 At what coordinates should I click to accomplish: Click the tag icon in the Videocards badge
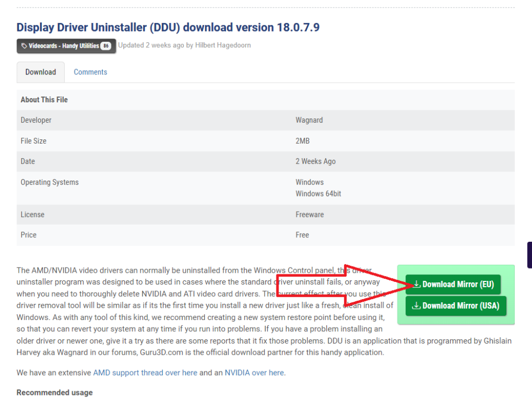click(24, 46)
